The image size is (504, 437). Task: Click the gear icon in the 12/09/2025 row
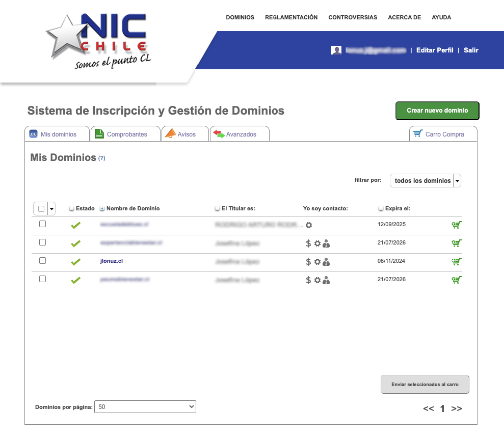tap(309, 225)
